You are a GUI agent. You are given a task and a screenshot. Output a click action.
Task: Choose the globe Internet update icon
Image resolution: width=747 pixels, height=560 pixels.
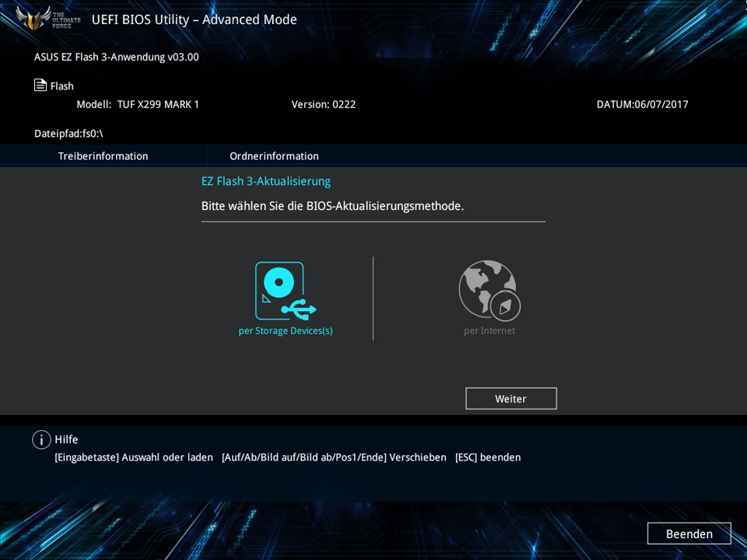(x=489, y=291)
